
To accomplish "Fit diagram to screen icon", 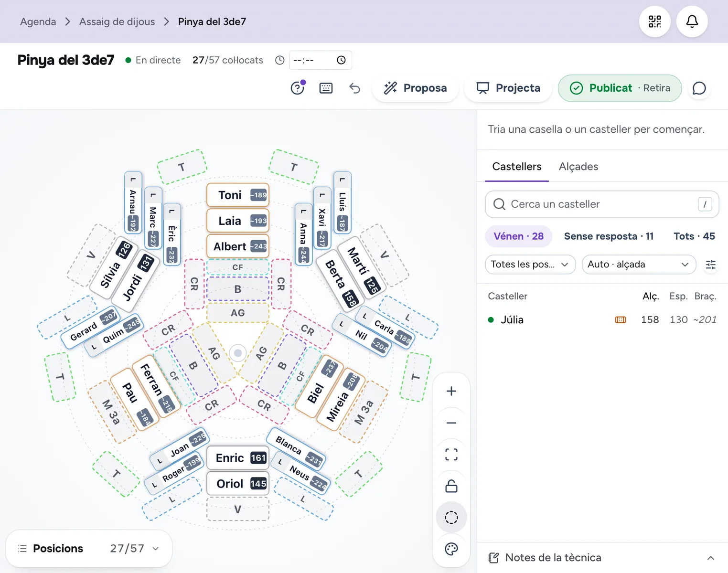I will [451, 454].
